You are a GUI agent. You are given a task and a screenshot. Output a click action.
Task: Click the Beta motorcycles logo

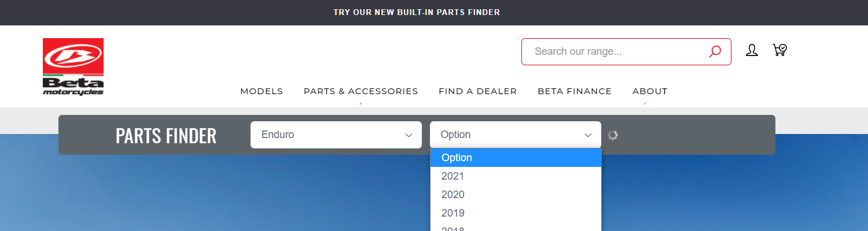[73, 67]
